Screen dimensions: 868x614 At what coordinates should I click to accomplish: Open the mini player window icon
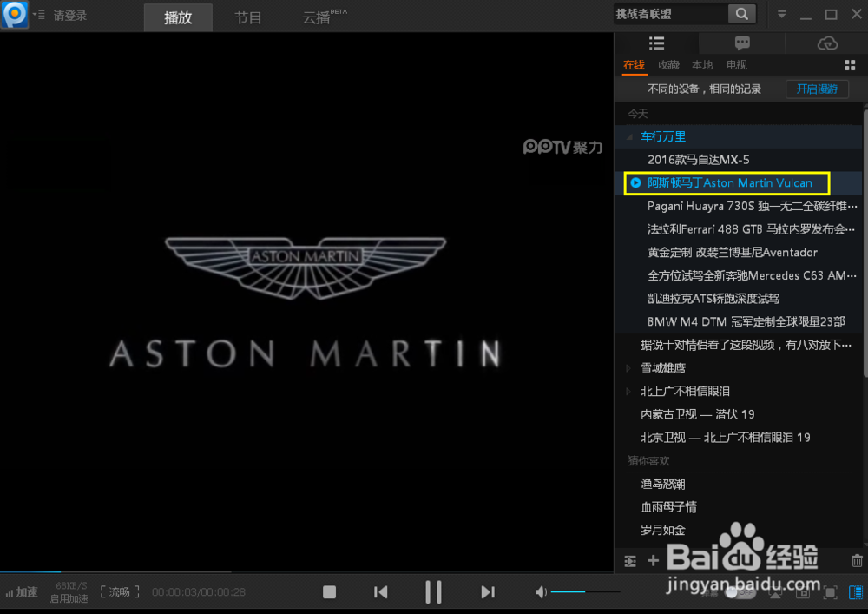click(x=803, y=593)
